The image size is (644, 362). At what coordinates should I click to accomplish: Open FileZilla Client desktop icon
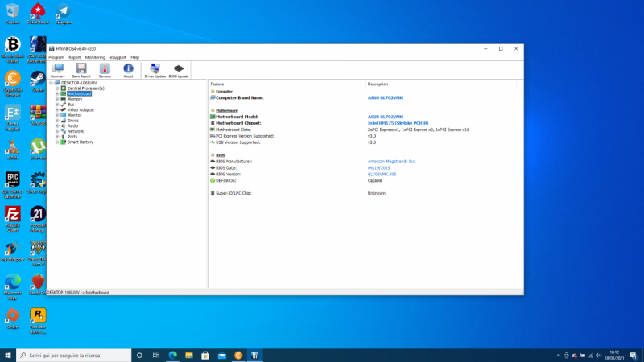click(x=13, y=216)
